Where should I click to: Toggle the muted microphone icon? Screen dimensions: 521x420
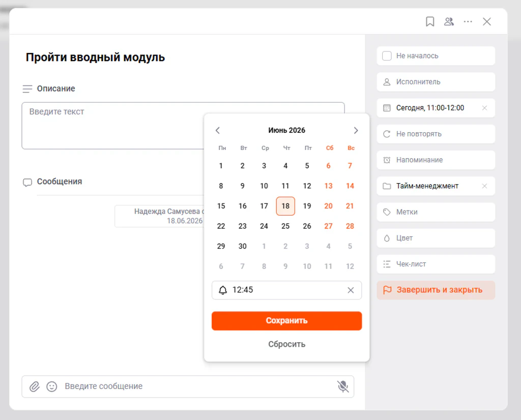coord(342,386)
